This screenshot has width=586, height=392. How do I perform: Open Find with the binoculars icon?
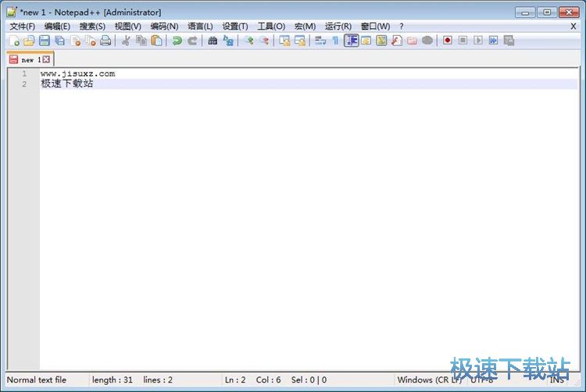pos(213,41)
